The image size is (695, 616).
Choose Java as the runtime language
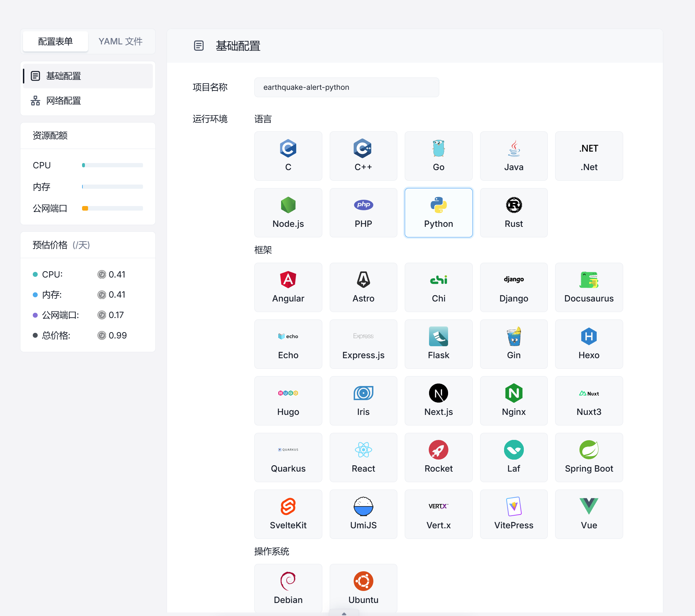[514, 156]
